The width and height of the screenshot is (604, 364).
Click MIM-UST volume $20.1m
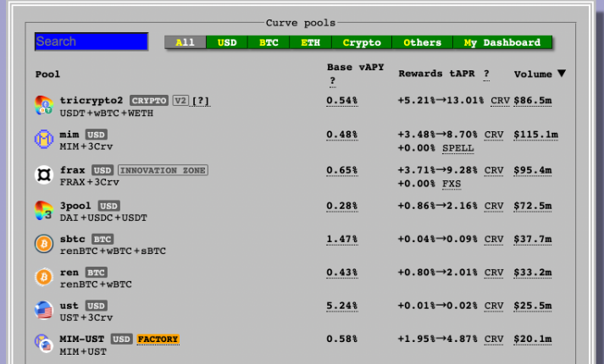(x=533, y=339)
